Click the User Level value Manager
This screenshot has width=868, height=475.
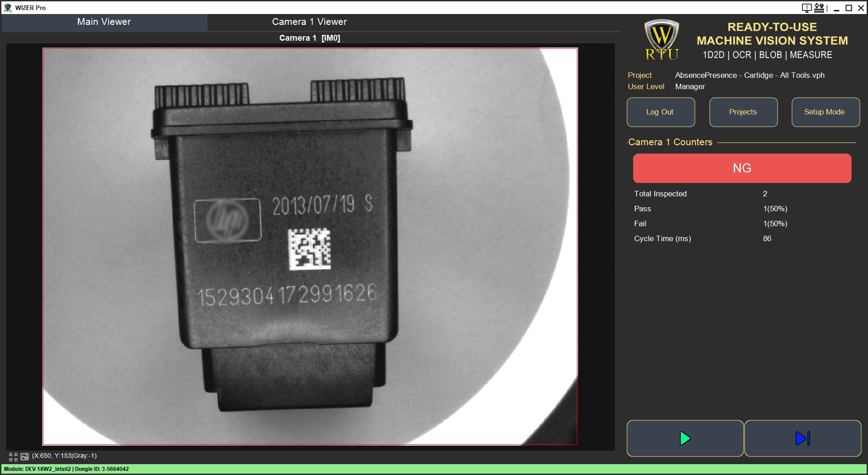(690, 86)
